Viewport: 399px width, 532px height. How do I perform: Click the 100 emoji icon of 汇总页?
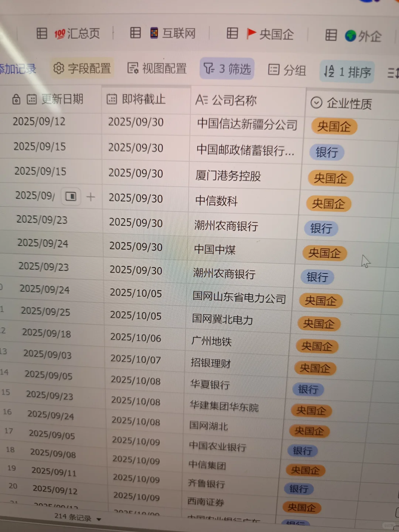(x=59, y=34)
